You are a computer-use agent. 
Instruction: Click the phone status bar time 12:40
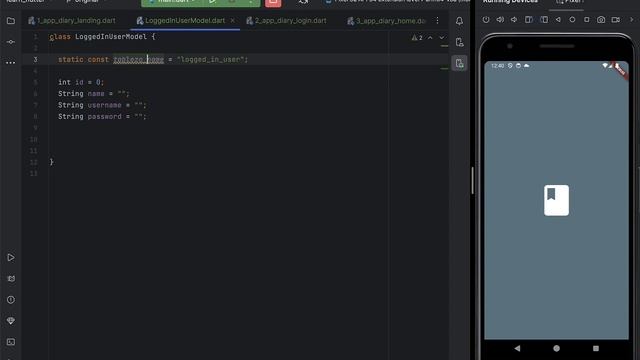(498, 66)
